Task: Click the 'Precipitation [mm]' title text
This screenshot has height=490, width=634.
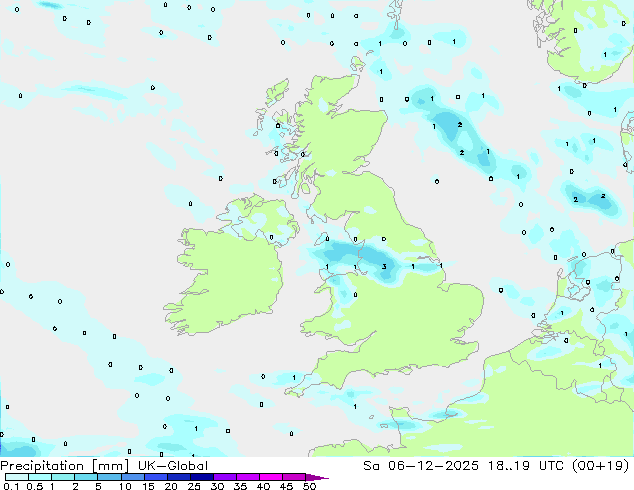Action: click(x=64, y=466)
